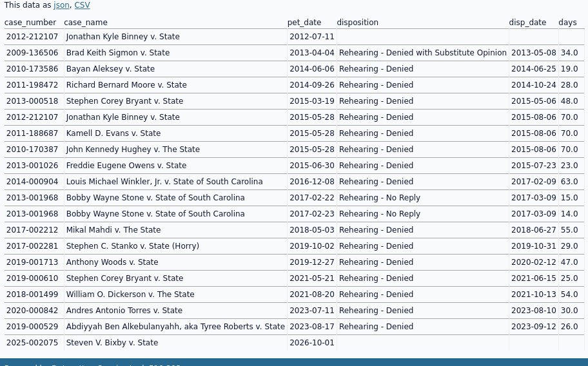Click the case_number column header
Screen dimensions: 588x366
30,23
